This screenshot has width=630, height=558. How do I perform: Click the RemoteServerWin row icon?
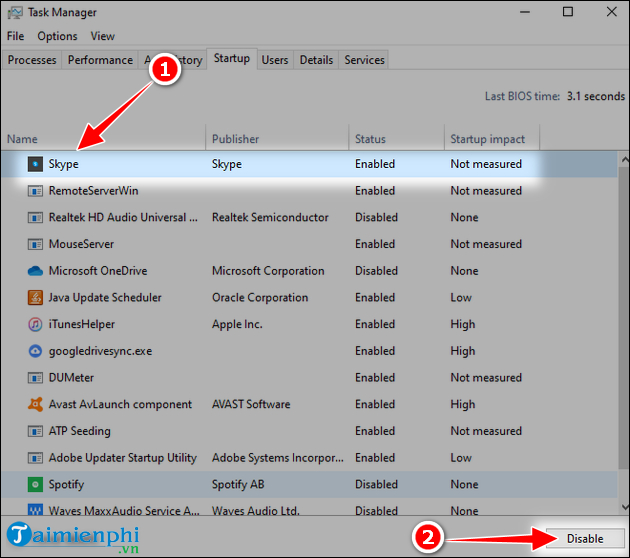[x=35, y=191]
